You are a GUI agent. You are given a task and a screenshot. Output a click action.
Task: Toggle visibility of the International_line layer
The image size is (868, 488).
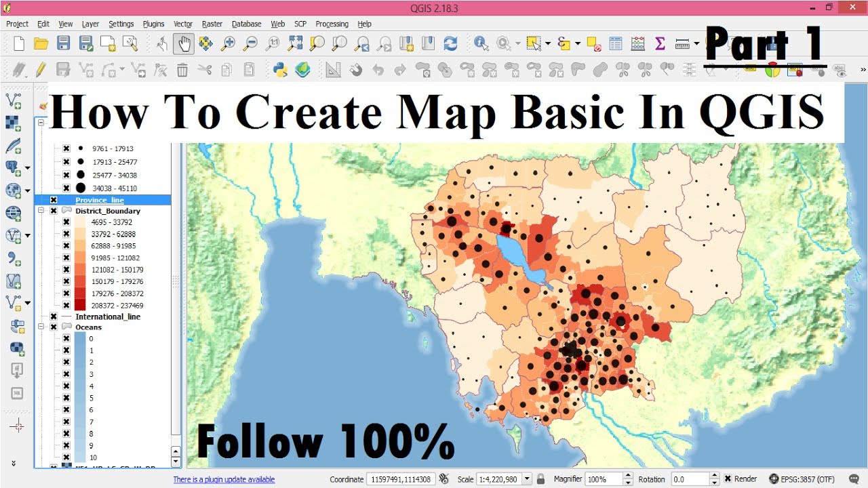[54, 317]
